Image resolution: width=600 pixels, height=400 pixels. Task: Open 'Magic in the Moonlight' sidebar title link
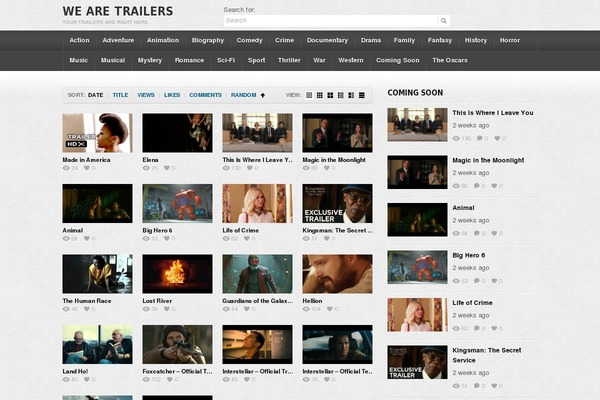[488, 160]
